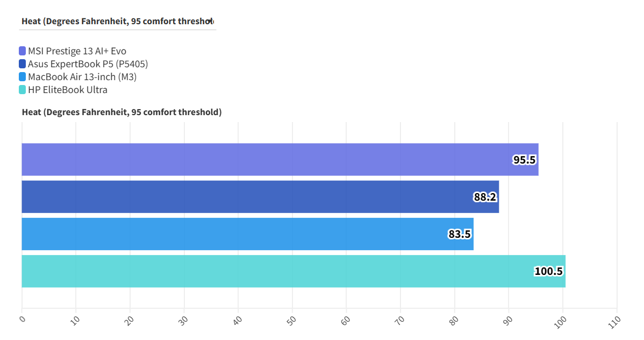Viewport: 644px width, 340px height.
Task: Click the Asus ExpertBook P5 legend swatch
Action: (23, 64)
